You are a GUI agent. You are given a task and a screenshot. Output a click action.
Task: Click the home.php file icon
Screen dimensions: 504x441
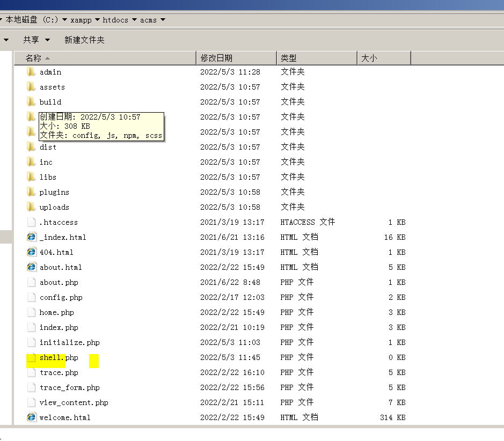pos(32,312)
